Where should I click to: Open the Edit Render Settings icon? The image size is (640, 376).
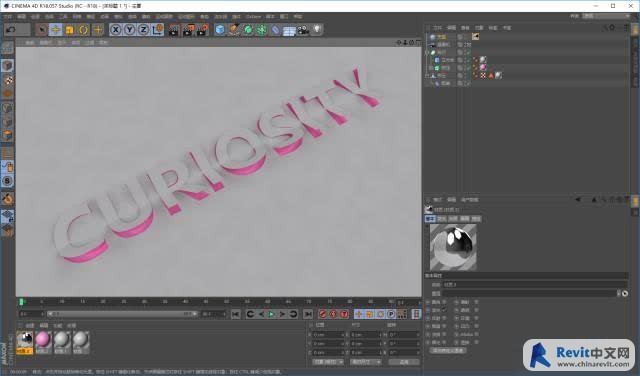pyautogui.click(x=202, y=30)
